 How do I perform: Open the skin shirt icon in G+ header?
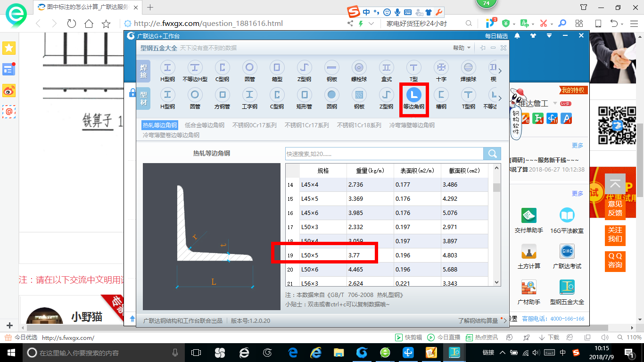533,36
